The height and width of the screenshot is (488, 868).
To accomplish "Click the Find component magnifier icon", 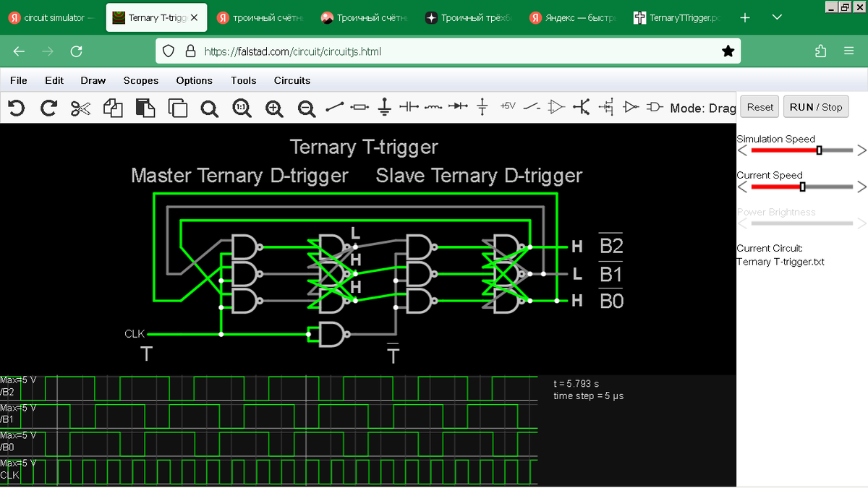I will pos(210,108).
